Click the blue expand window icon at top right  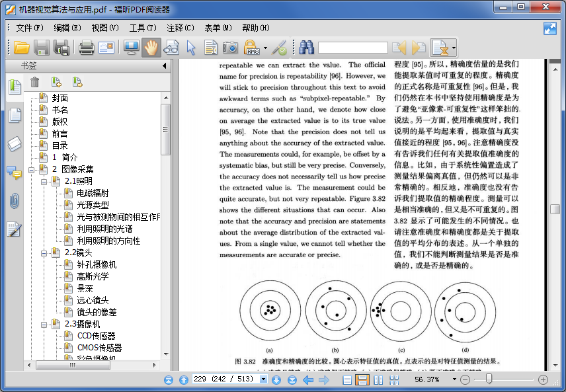[x=549, y=28]
